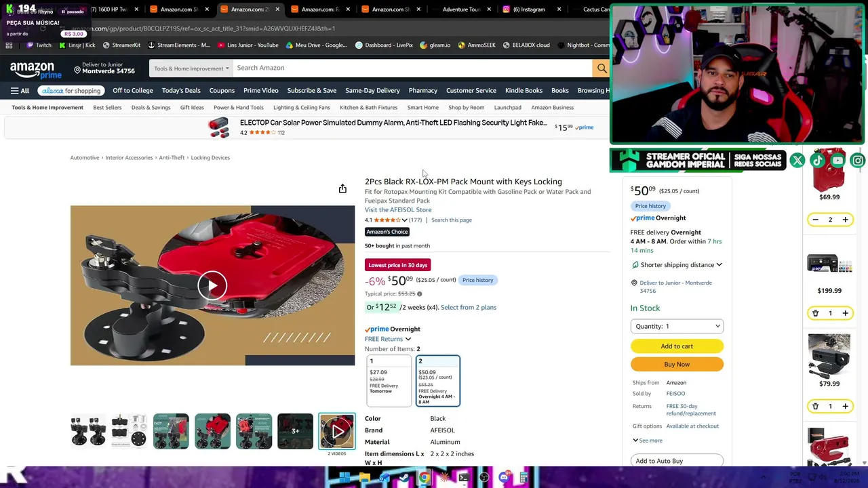Click the Add to cart button
The height and width of the screenshot is (488, 868).
point(677,346)
